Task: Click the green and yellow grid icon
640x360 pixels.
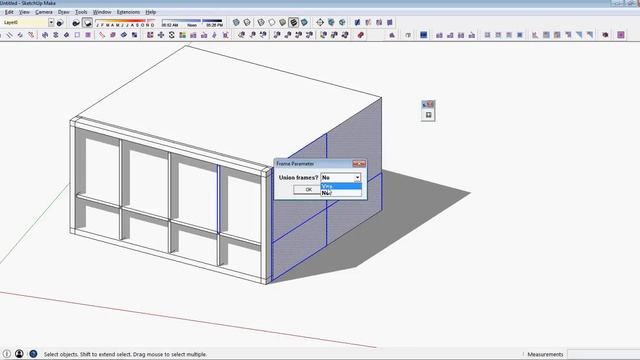Action: tap(182, 35)
